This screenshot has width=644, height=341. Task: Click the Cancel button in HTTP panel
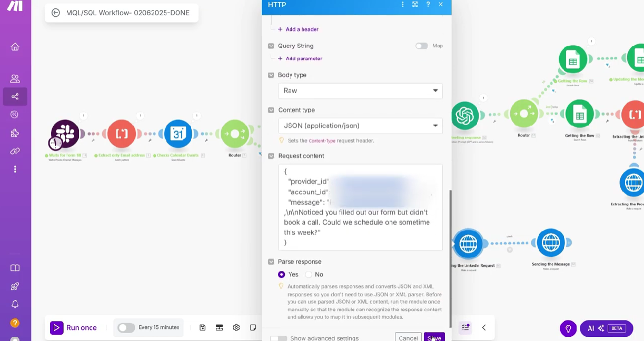click(408, 338)
